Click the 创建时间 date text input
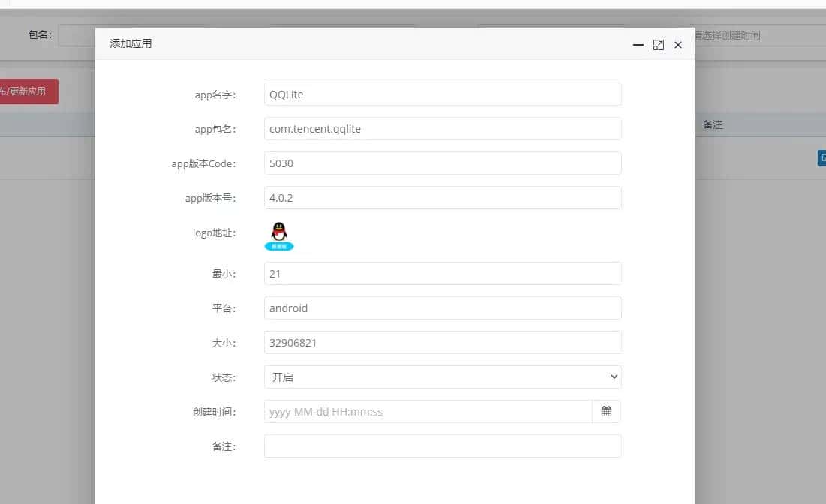 coord(428,411)
